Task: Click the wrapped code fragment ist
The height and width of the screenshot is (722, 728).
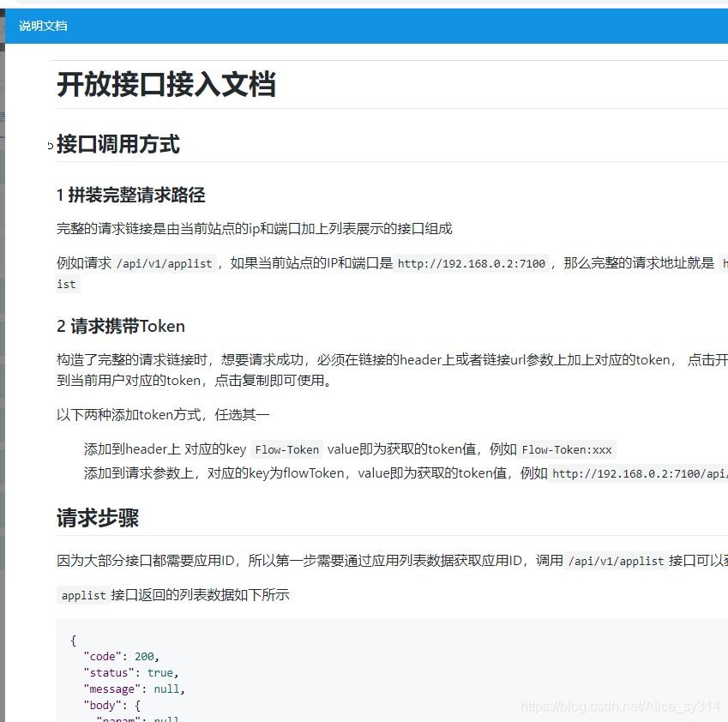Action: pyautogui.click(x=68, y=284)
